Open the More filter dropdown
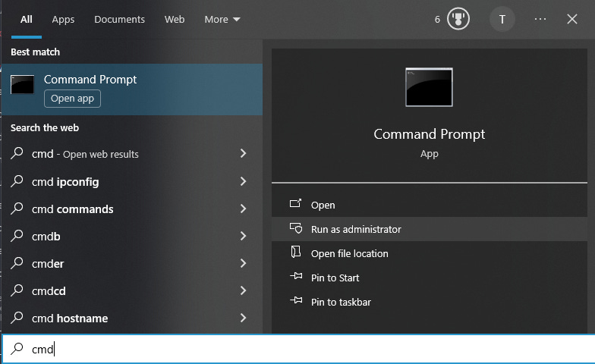Screen dimensions: 595x364 click(x=222, y=20)
